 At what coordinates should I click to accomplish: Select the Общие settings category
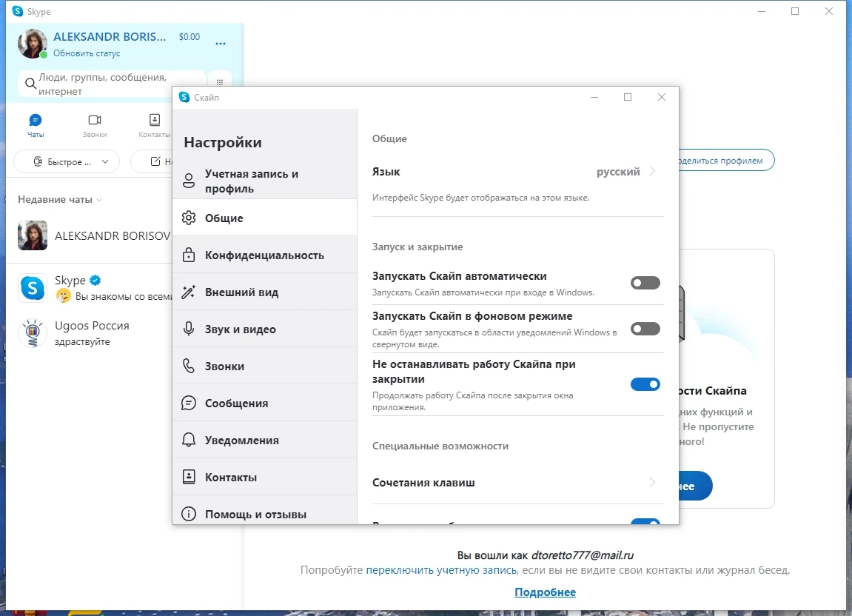[x=264, y=218]
